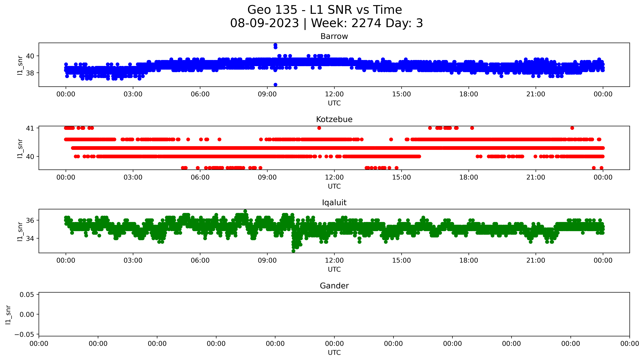Click the '40' y-tick on Barrow plot

30,56
